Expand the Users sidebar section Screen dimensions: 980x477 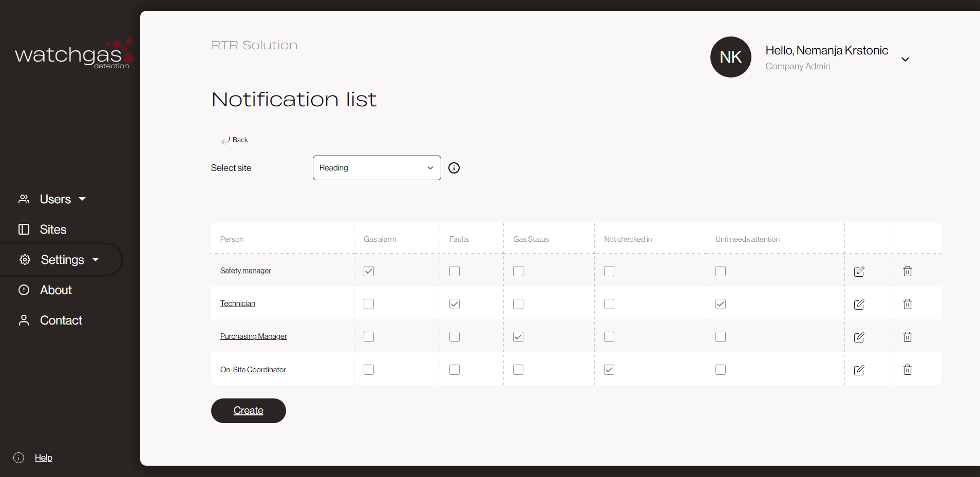(x=82, y=199)
